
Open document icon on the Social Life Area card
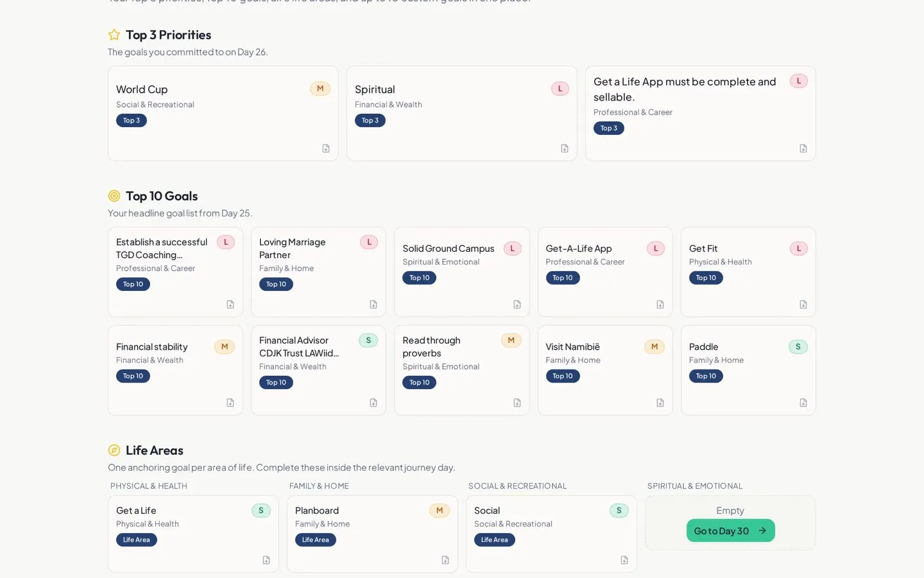click(x=624, y=560)
